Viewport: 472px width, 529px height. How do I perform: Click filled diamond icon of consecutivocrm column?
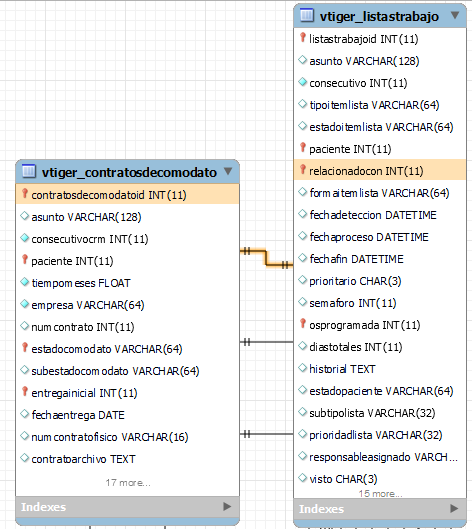(25, 238)
